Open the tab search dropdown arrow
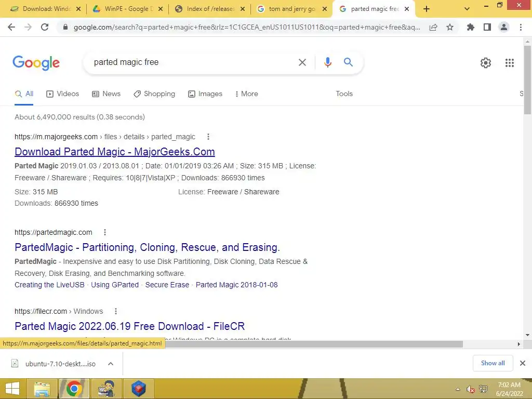 pyautogui.click(x=467, y=9)
